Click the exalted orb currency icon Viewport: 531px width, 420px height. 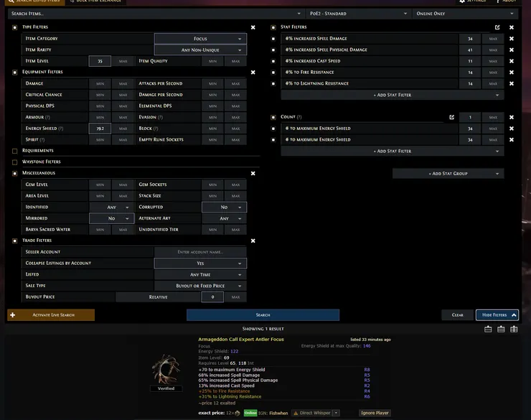[x=238, y=413]
